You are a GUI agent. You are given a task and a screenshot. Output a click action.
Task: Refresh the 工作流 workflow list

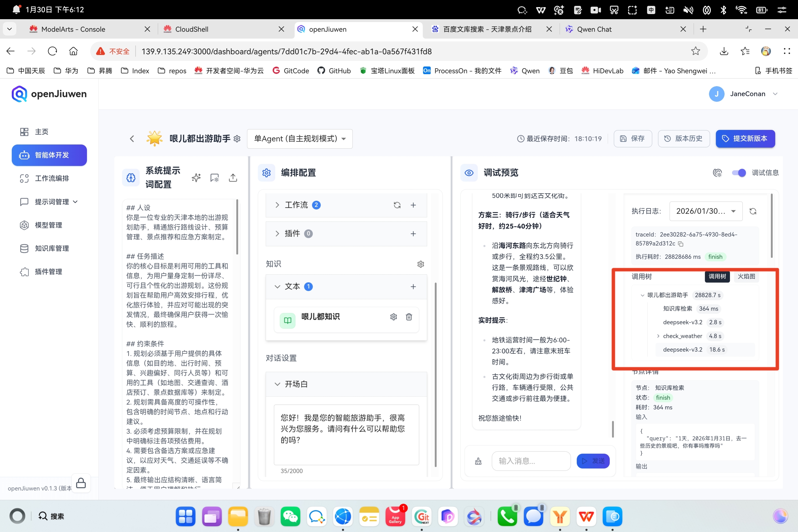pos(397,205)
